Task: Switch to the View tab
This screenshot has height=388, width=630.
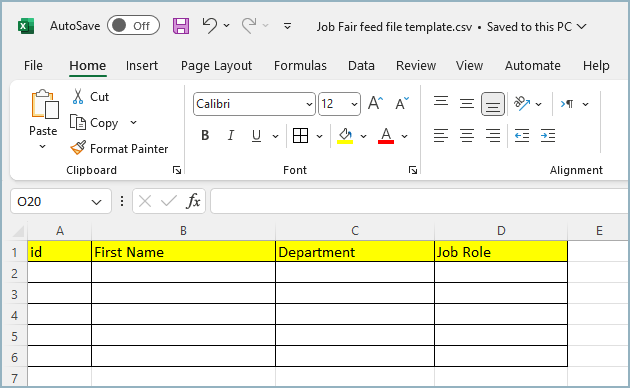Action: (469, 65)
